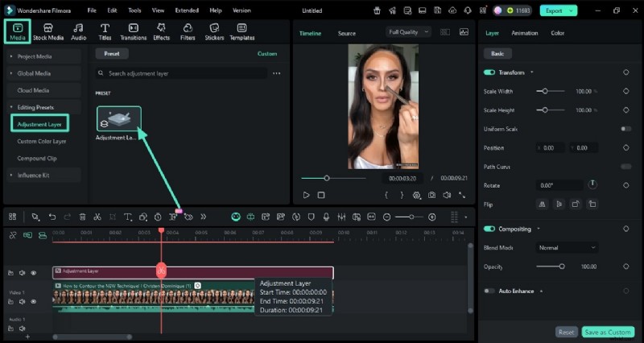644x343 pixels.
Task: Click the zoom in plus icon on timeline
Action: (x=431, y=217)
